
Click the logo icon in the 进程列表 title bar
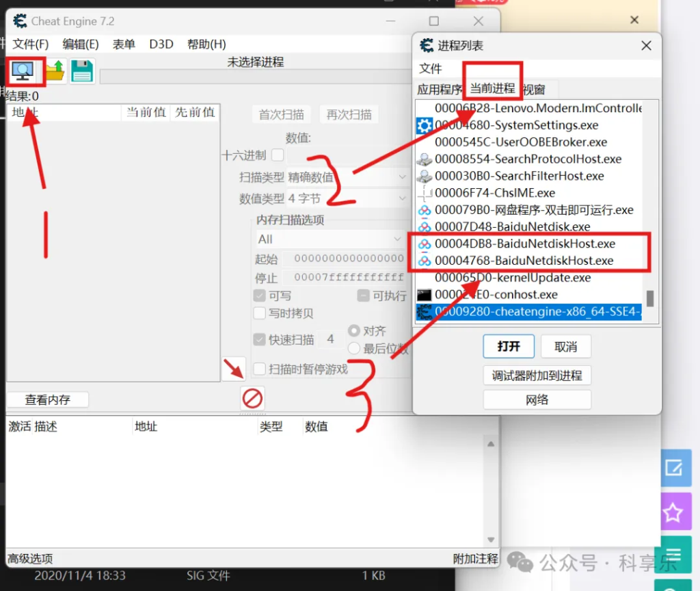click(x=427, y=46)
